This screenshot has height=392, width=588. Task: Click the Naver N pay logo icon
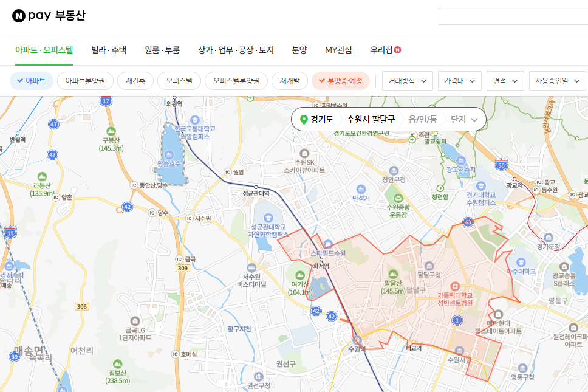point(18,16)
